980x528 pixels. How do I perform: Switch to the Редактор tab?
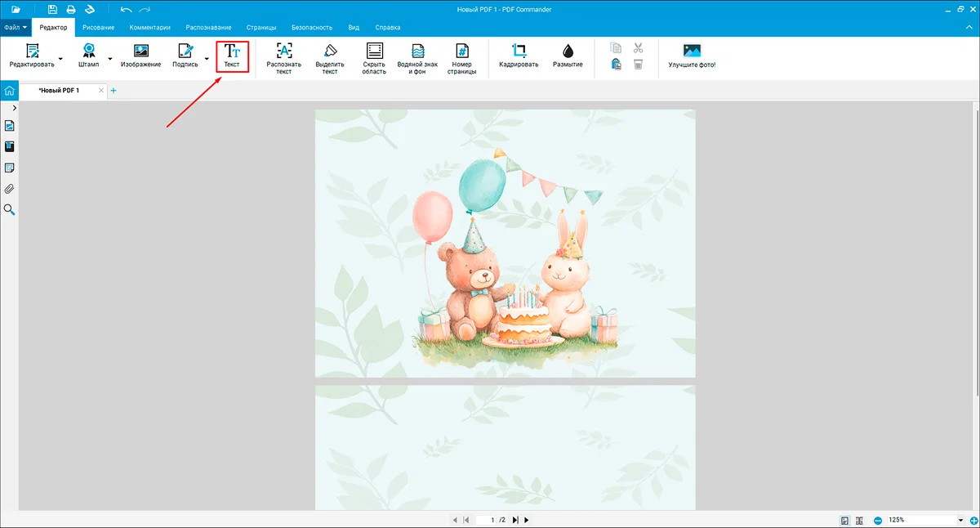[x=53, y=27]
